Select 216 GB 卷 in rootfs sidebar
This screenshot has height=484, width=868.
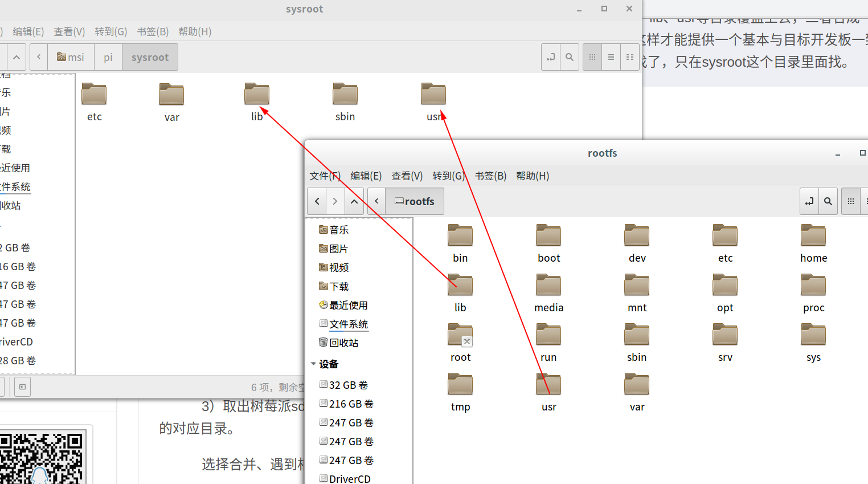pyautogui.click(x=346, y=404)
